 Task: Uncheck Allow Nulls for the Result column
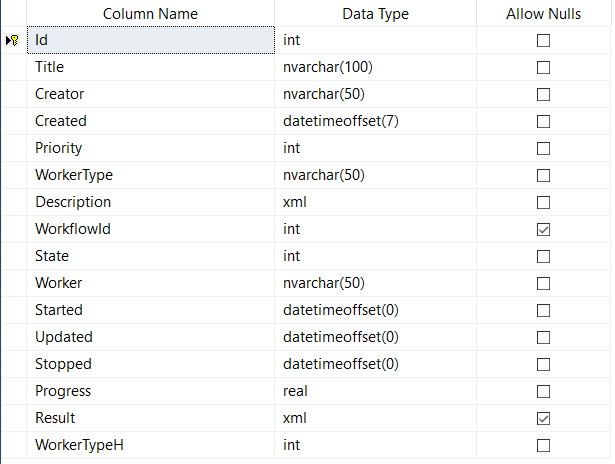544,418
